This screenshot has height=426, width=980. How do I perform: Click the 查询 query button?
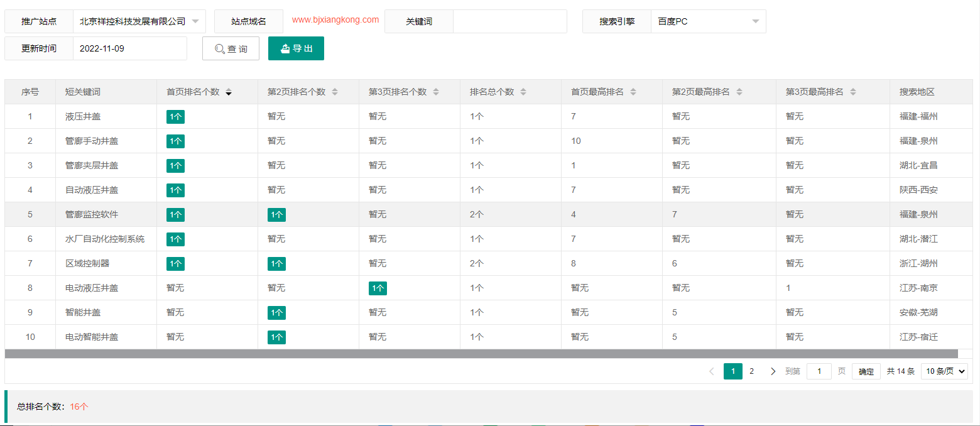click(231, 48)
